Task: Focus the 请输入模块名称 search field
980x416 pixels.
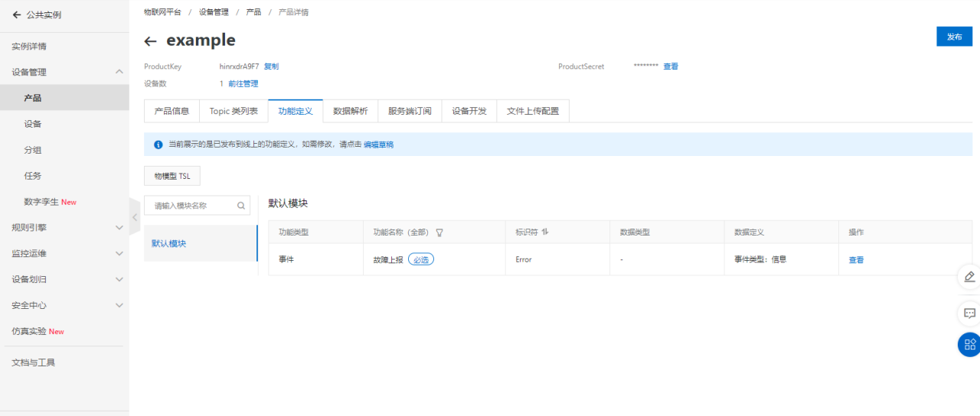Action: click(198, 206)
